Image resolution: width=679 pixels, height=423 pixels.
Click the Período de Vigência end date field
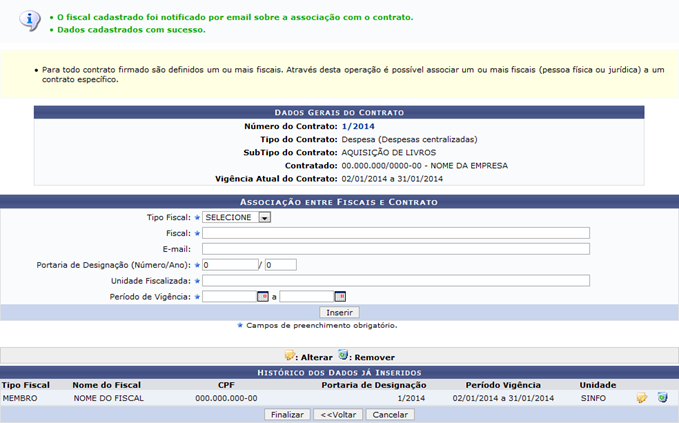pyautogui.click(x=307, y=297)
